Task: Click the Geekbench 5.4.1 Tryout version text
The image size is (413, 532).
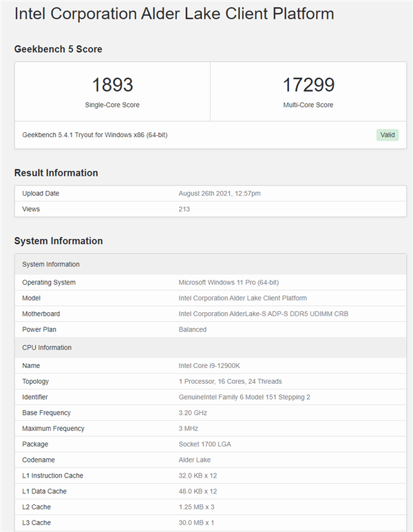Action: (95, 135)
